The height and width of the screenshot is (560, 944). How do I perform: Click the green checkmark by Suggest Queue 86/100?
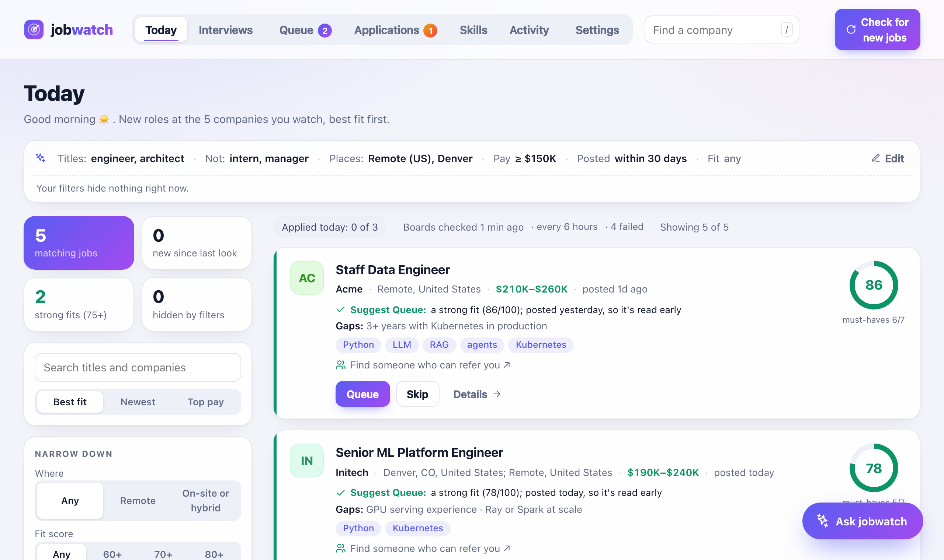pos(341,310)
